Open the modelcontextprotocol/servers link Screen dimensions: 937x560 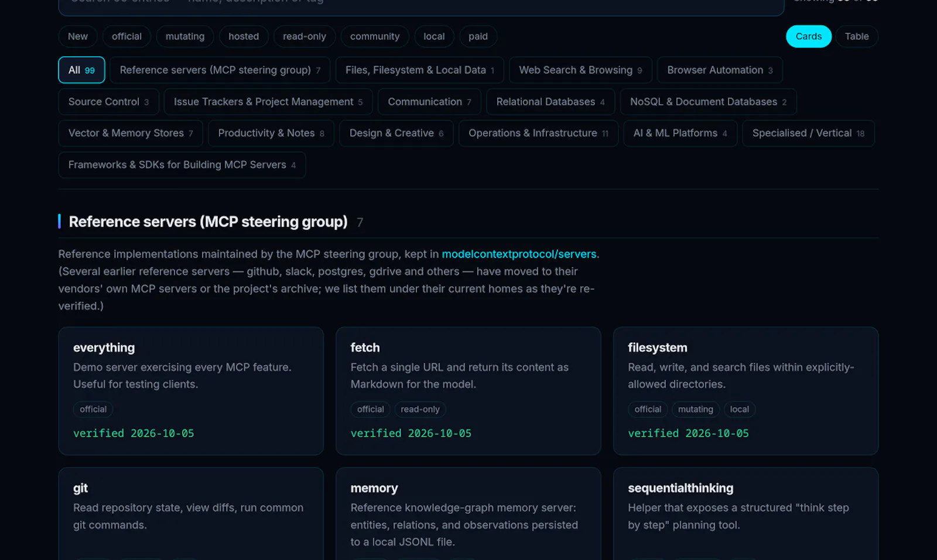click(x=519, y=254)
